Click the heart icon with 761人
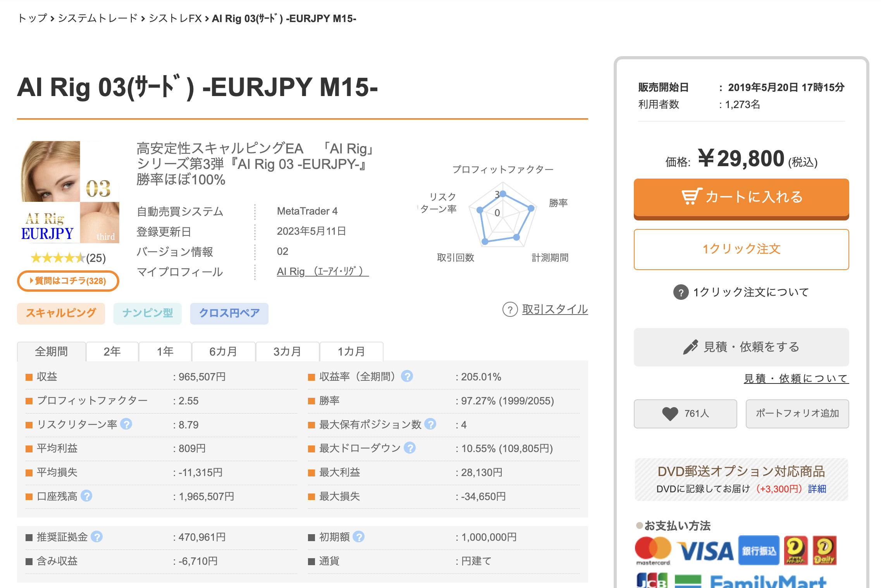 click(x=670, y=414)
